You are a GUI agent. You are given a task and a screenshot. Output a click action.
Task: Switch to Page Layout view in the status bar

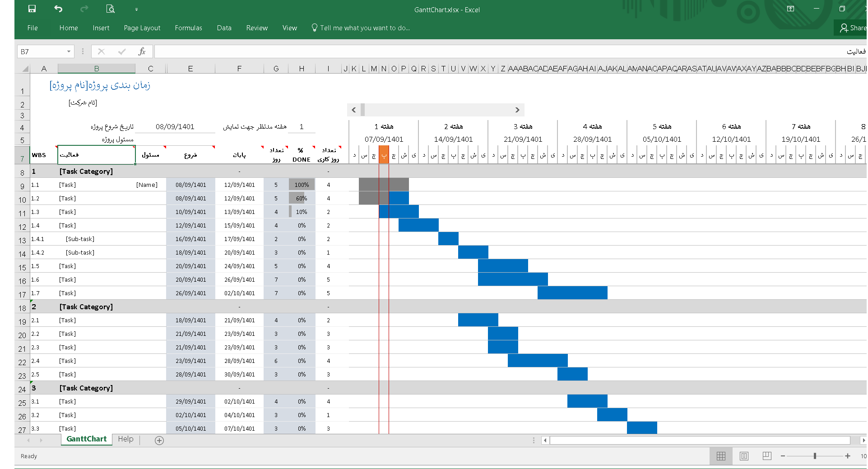click(743, 456)
